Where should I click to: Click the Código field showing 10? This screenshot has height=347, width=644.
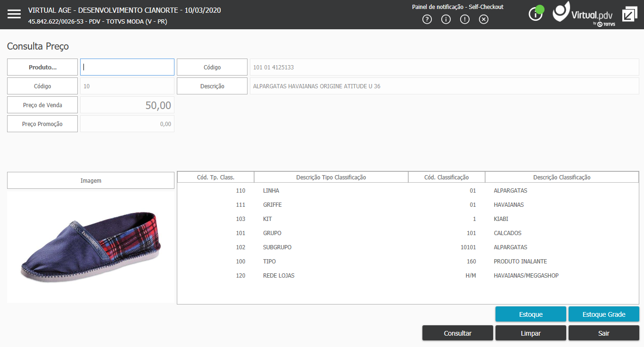click(x=127, y=86)
